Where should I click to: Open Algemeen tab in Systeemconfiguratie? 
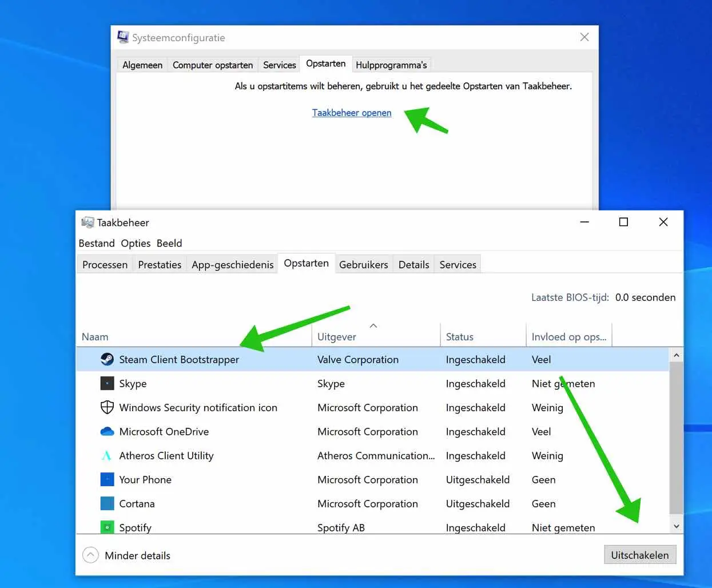click(x=142, y=65)
